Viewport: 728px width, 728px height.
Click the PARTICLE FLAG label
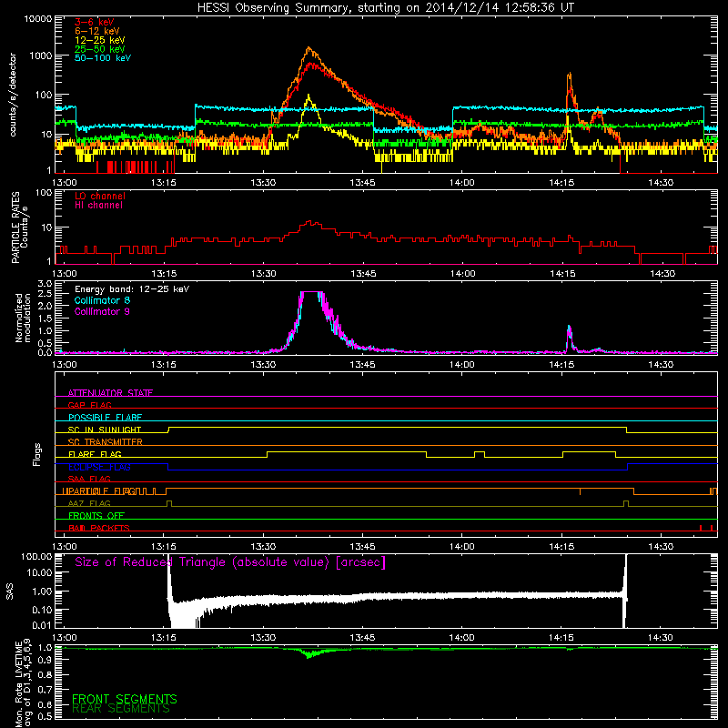[x=99, y=490]
